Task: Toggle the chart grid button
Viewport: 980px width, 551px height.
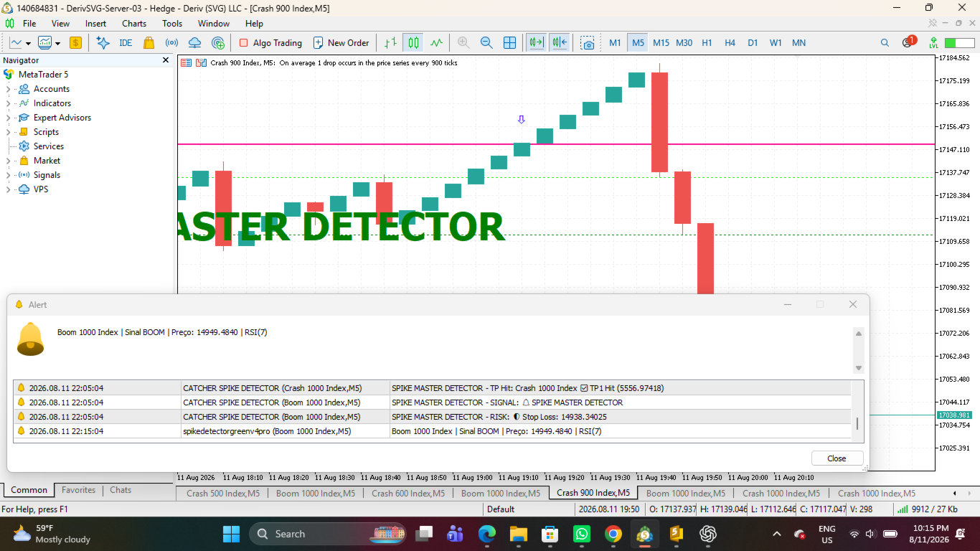Action: [x=509, y=43]
